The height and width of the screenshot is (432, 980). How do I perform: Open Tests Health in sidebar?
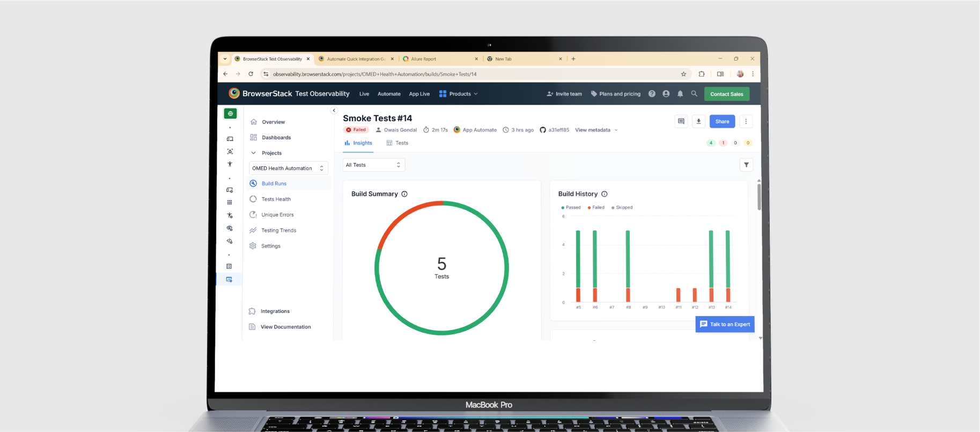(x=276, y=199)
